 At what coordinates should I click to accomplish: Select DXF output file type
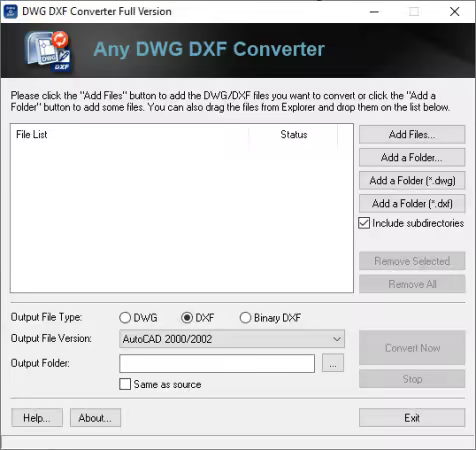(x=187, y=318)
